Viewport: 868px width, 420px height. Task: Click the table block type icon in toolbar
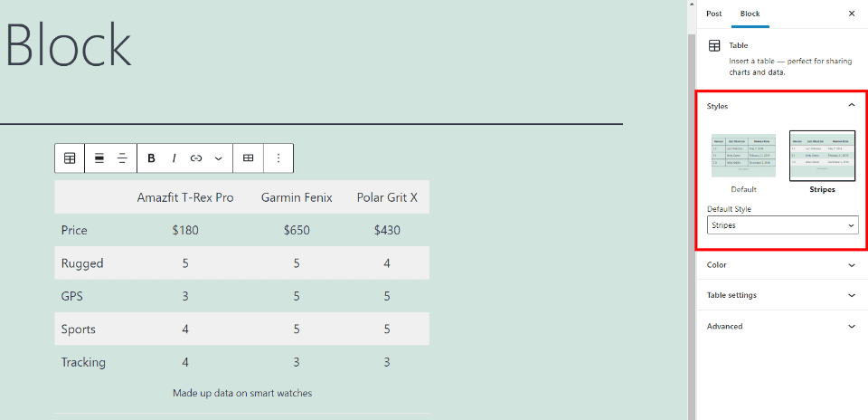pos(70,158)
